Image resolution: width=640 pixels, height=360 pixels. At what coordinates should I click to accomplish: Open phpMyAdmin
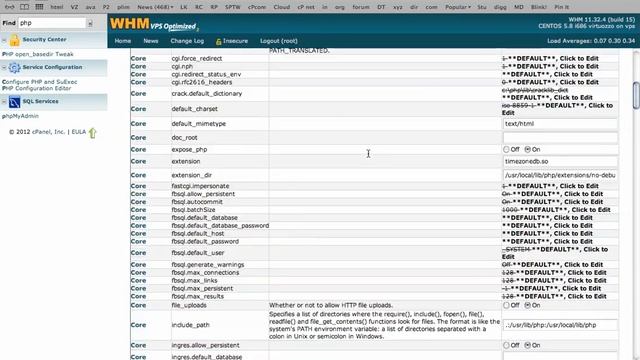click(20, 116)
